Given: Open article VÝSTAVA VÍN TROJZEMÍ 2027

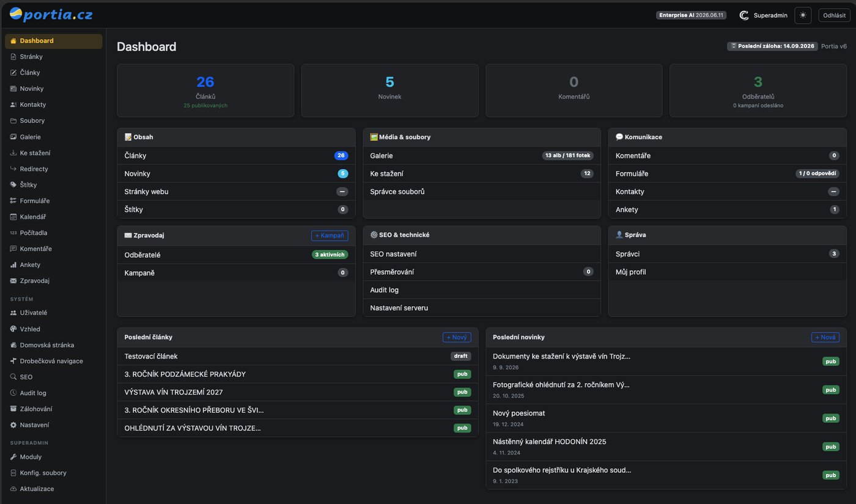Looking at the screenshot, I should click(298, 392).
